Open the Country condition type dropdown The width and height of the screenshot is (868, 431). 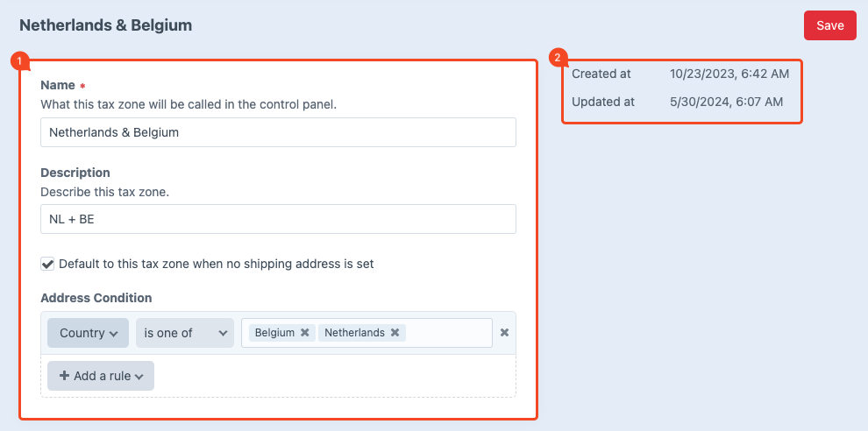coord(88,333)
